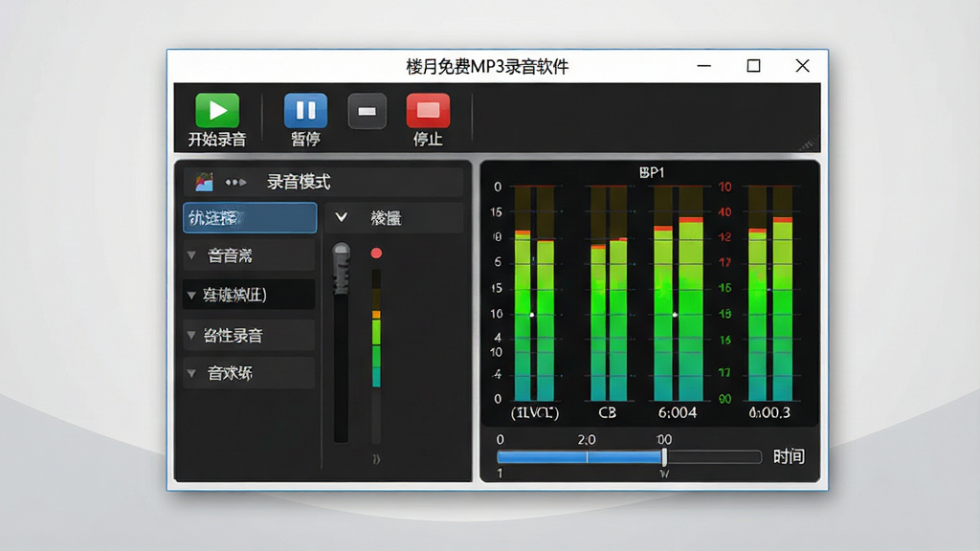
Task: Expand the dark selected third row in the left list
Action: 191,295
